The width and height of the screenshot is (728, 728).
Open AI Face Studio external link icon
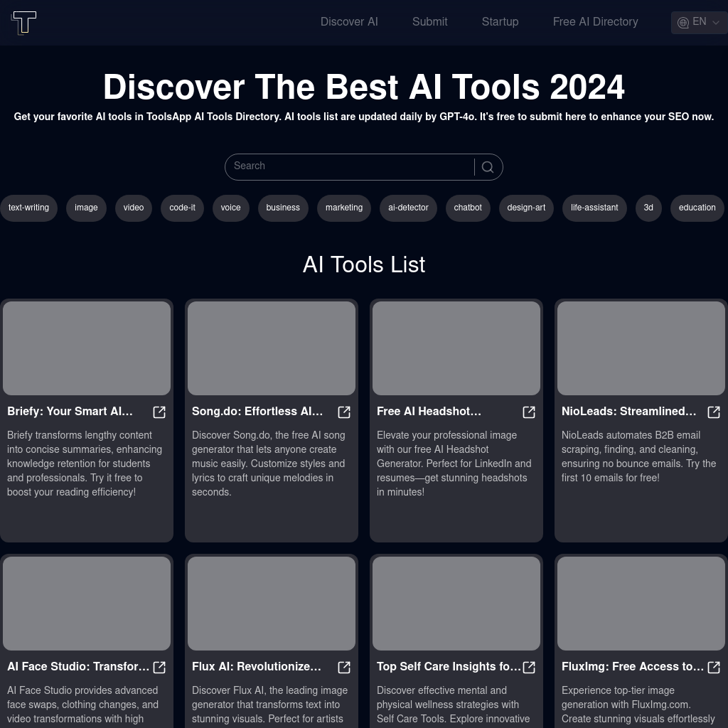159,668
